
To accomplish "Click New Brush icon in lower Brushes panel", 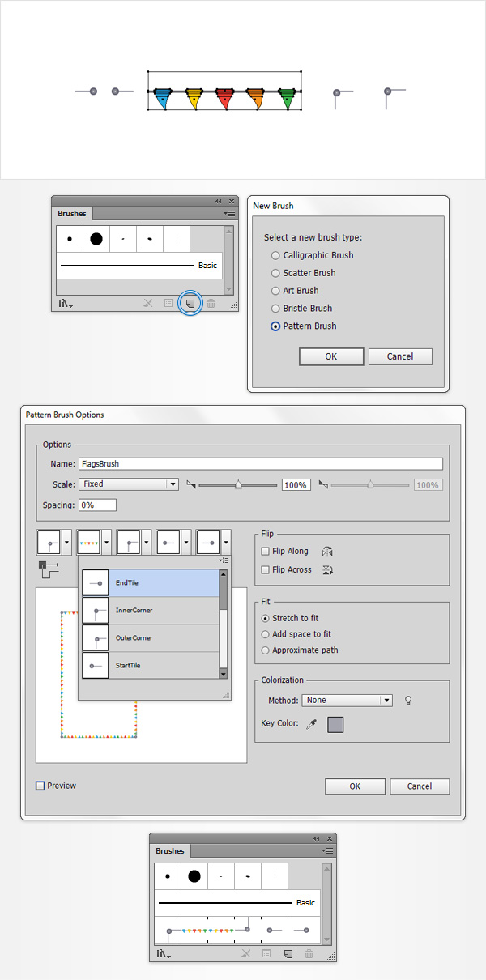I will coord(287,954).
